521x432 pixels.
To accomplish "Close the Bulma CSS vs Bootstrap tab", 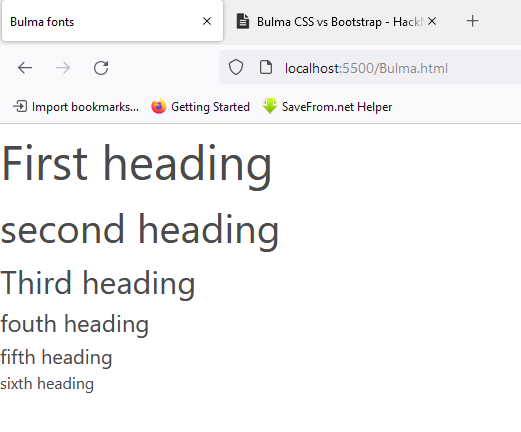I will click(432, 21).
